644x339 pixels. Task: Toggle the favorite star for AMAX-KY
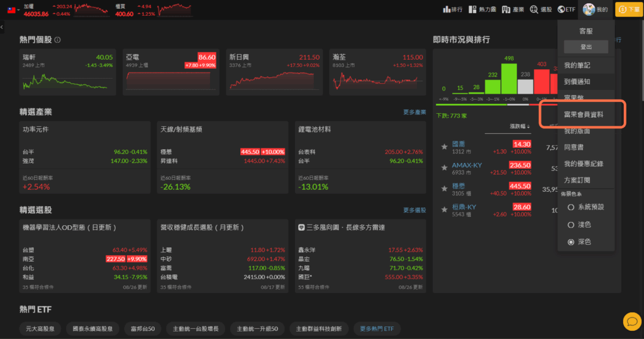click(x=444, y=168)
